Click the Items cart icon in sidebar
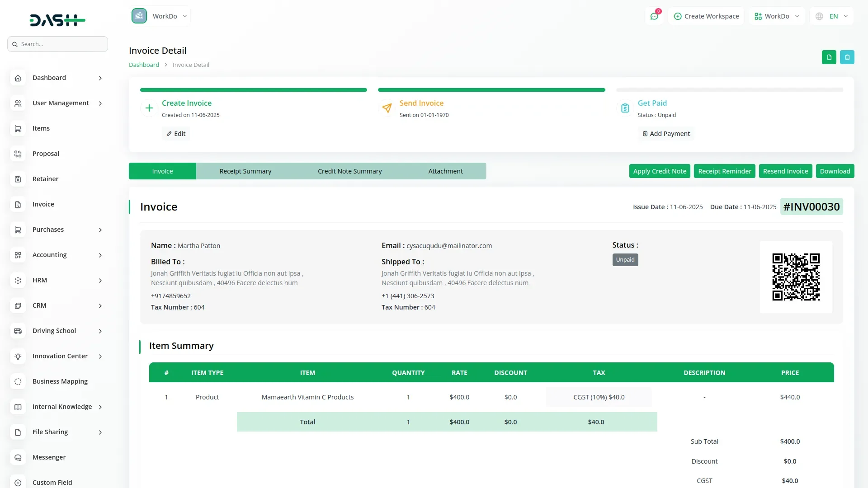 18,128
